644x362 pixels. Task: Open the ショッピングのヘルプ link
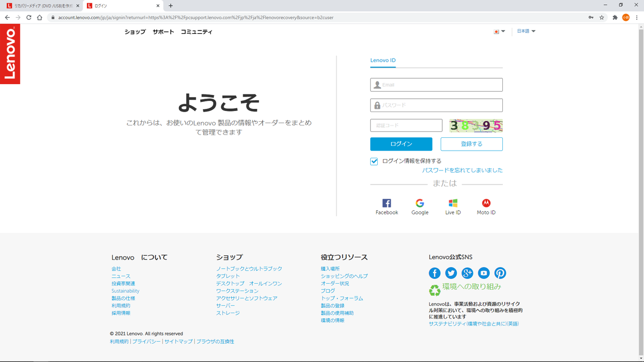click(344, 276)
